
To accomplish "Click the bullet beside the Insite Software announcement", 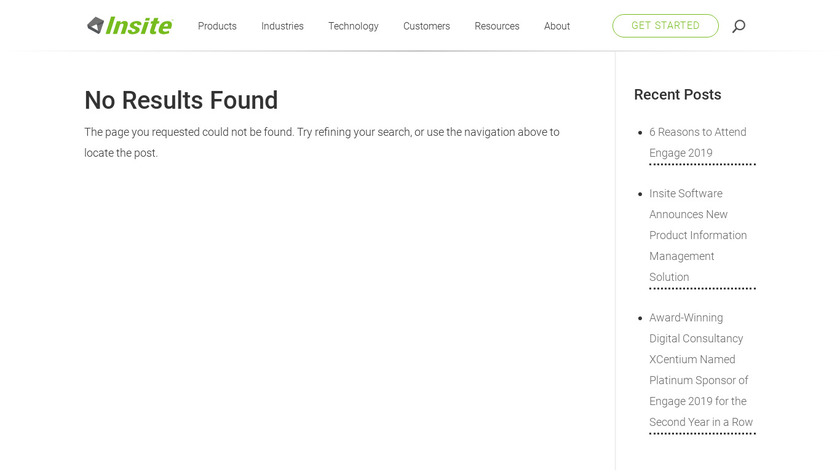I will (x=640, y=194).
